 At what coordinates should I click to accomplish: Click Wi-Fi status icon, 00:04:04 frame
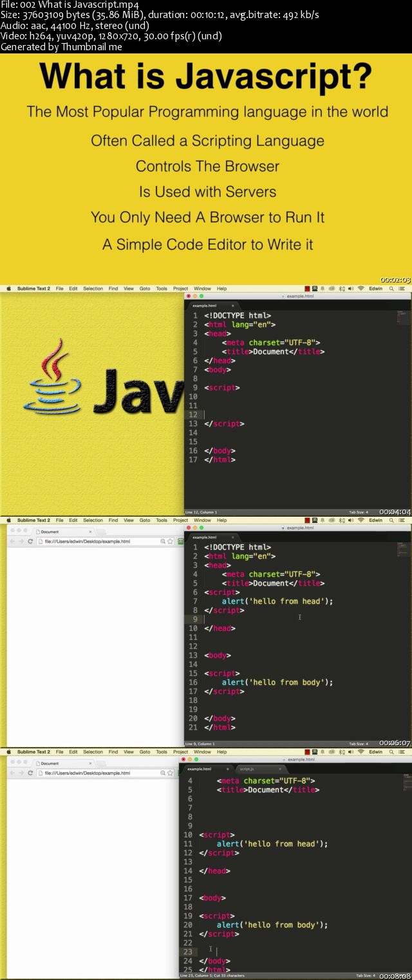coord(361,289)
